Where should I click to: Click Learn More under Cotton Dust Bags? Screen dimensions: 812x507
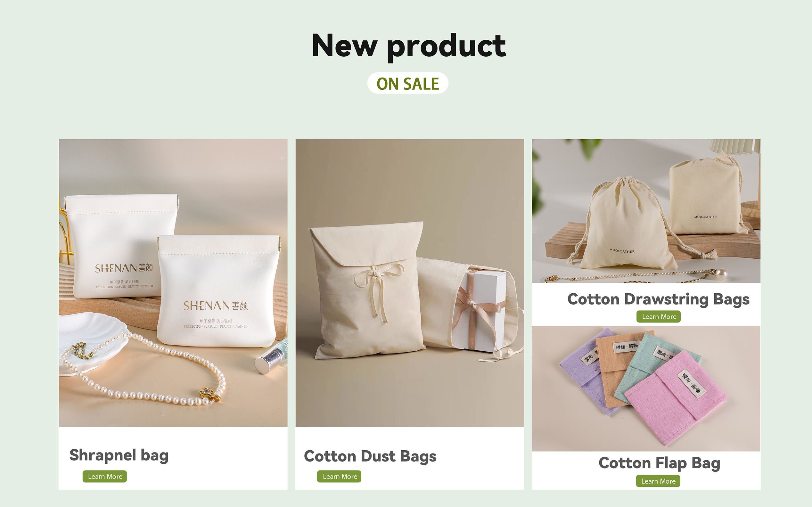pyautogui.click(x=339, y=477)
